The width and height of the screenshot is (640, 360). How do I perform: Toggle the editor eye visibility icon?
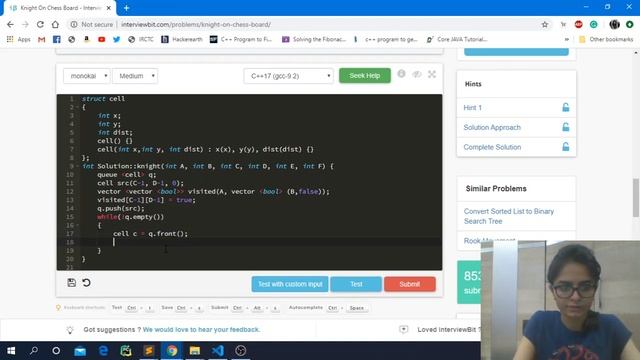[416, 74]
